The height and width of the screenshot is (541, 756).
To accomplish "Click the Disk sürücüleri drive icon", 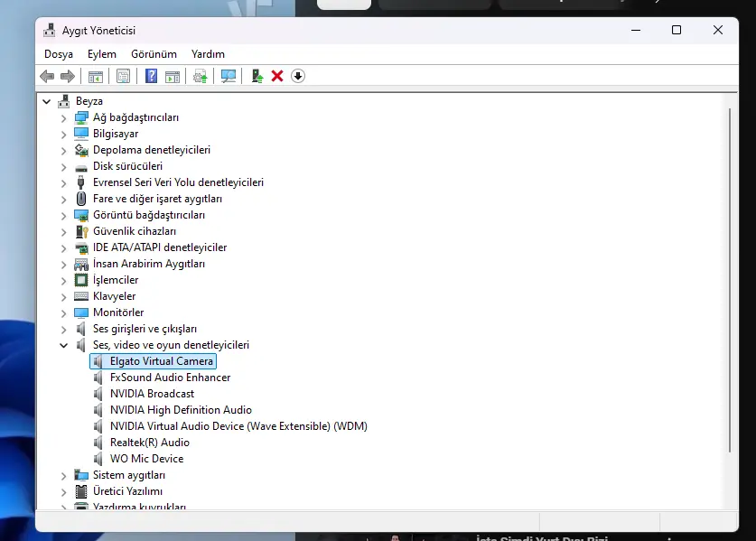I will [x=81, y=168].
